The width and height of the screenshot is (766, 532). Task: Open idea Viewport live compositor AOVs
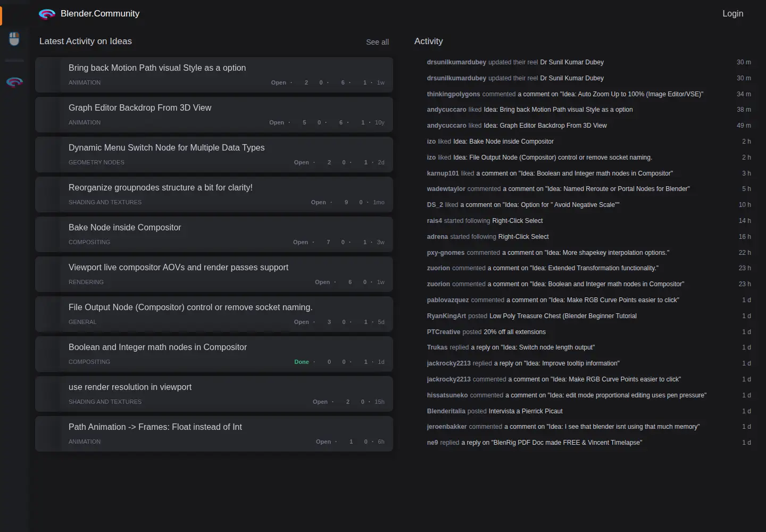pyautogui.click(x=178, y=268)
